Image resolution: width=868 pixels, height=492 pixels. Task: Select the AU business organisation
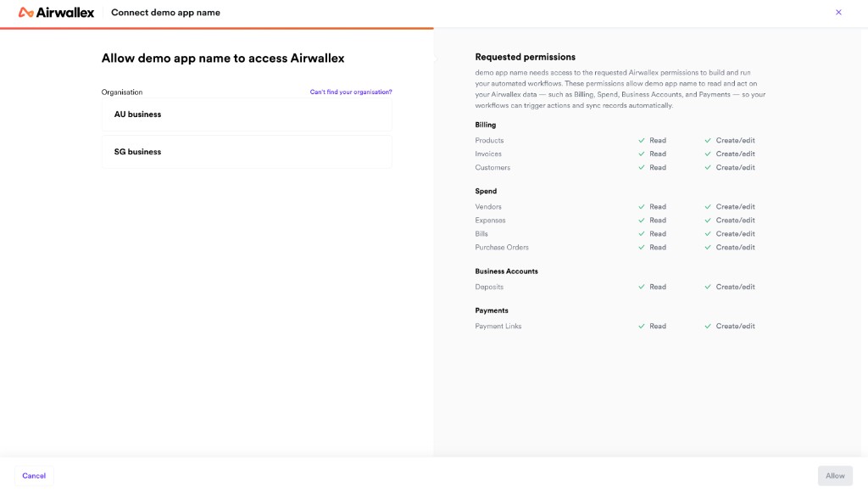247,115
